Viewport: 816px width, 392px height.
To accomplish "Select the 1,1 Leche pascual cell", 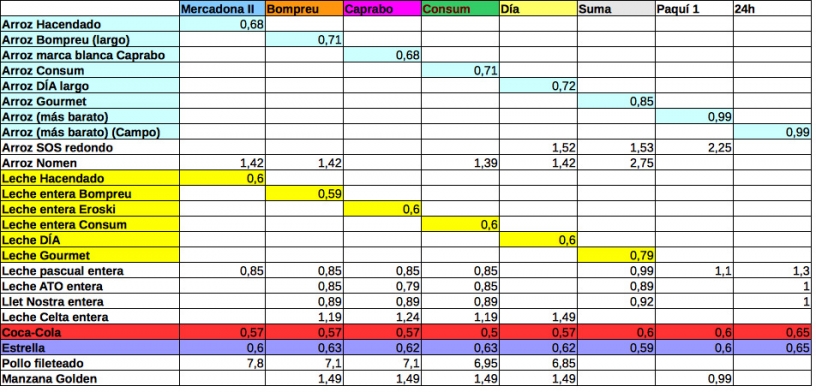I will coord(694,271).
